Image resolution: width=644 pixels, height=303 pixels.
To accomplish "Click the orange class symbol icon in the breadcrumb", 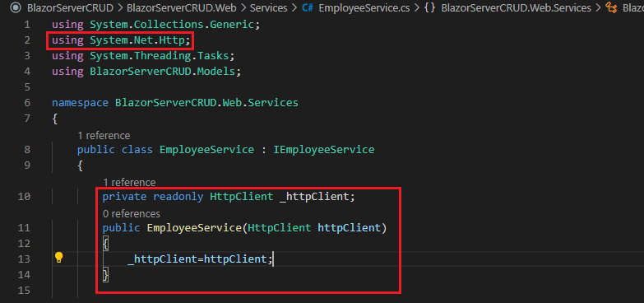I will [x=612, y=7].
